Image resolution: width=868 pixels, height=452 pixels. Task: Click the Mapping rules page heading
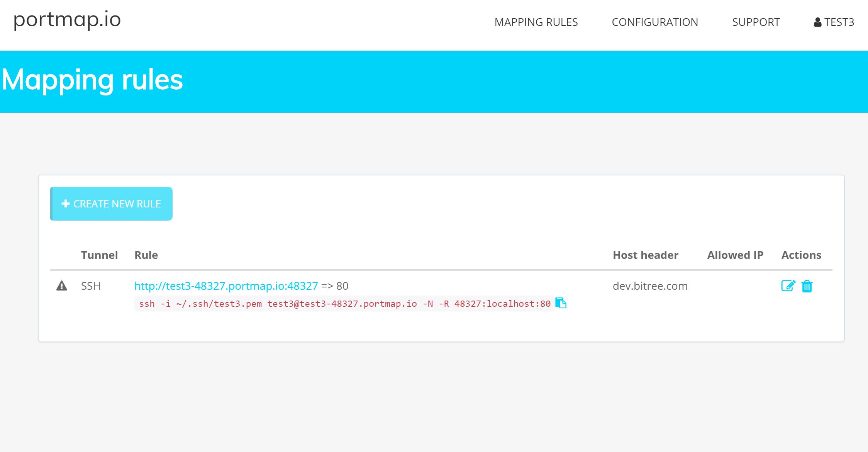click(93, 80)
